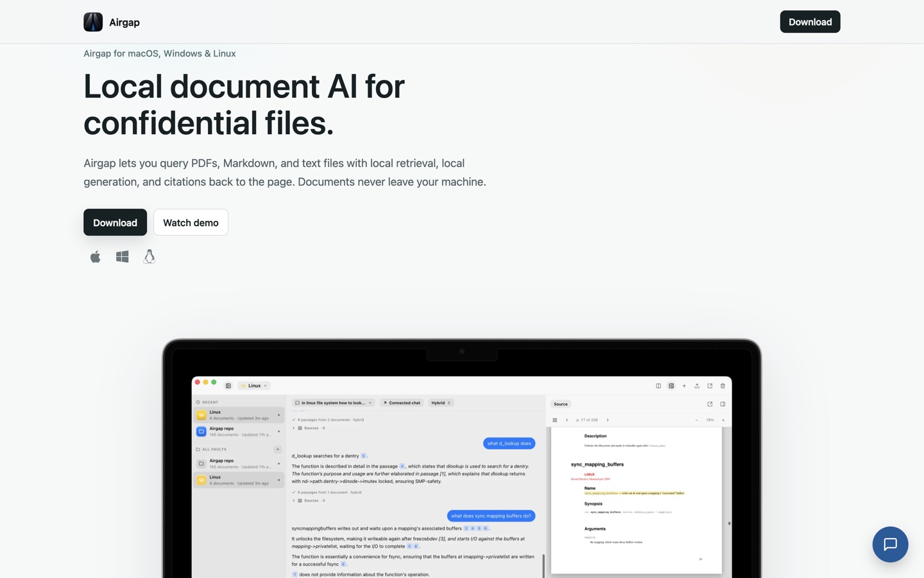Show page thumbnails grid in the PDF viewer
This screenshot has height=578, width=924.
(x=555, y=420)
